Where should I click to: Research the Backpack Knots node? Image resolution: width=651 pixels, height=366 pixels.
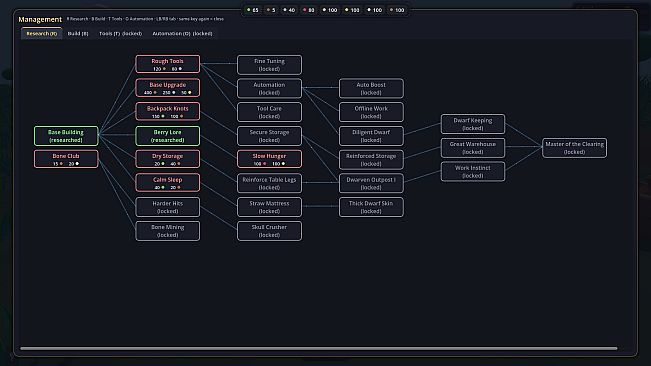coord(168,112)
